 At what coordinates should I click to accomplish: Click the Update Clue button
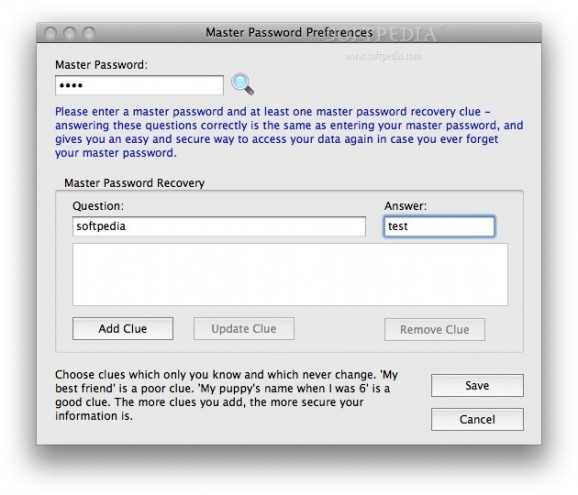(244, 328)
